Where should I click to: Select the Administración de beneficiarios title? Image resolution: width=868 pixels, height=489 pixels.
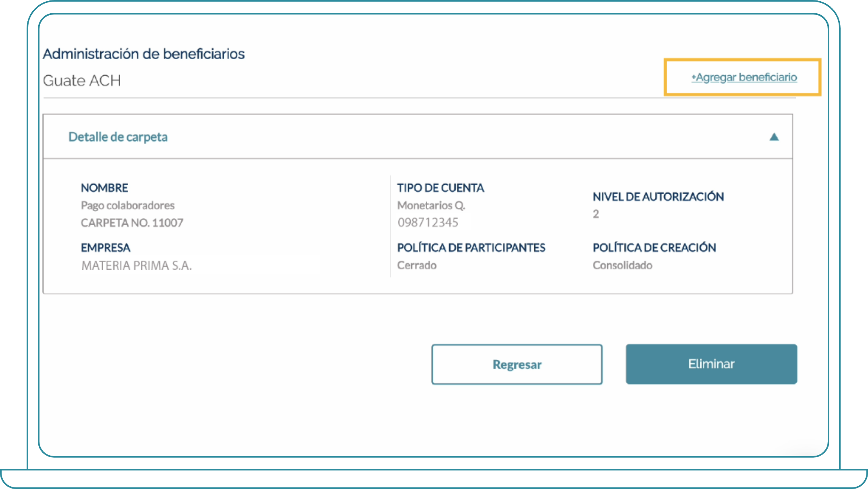click(144, 54)
